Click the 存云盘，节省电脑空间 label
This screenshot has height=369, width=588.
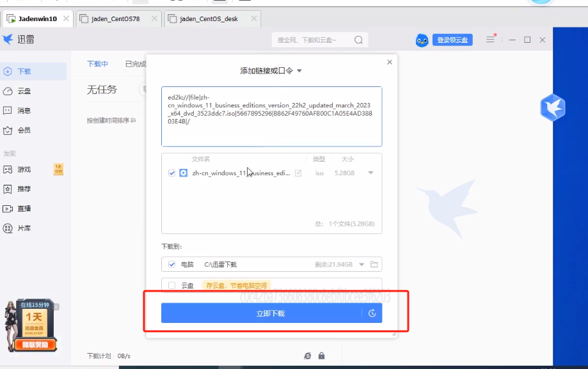tap(236, 285)
